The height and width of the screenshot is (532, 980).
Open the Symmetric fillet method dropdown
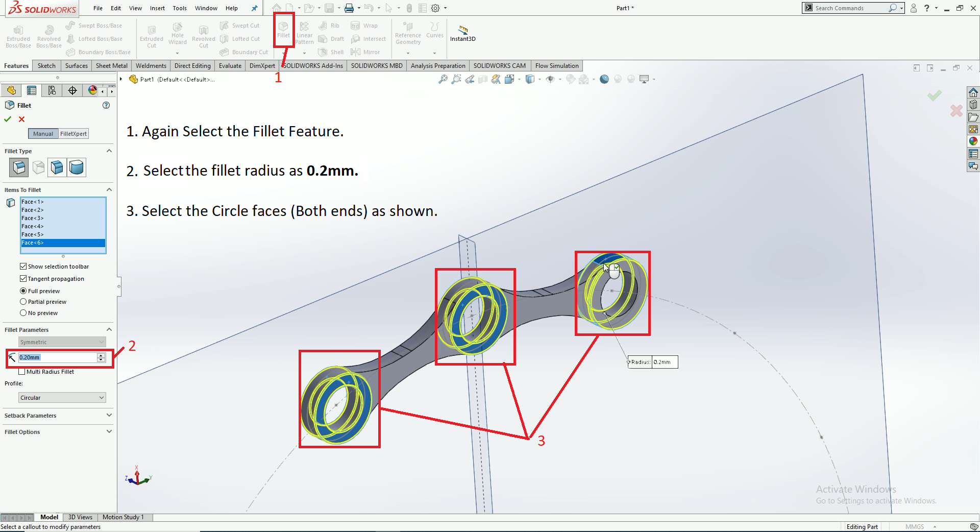(x=62, y=342)
